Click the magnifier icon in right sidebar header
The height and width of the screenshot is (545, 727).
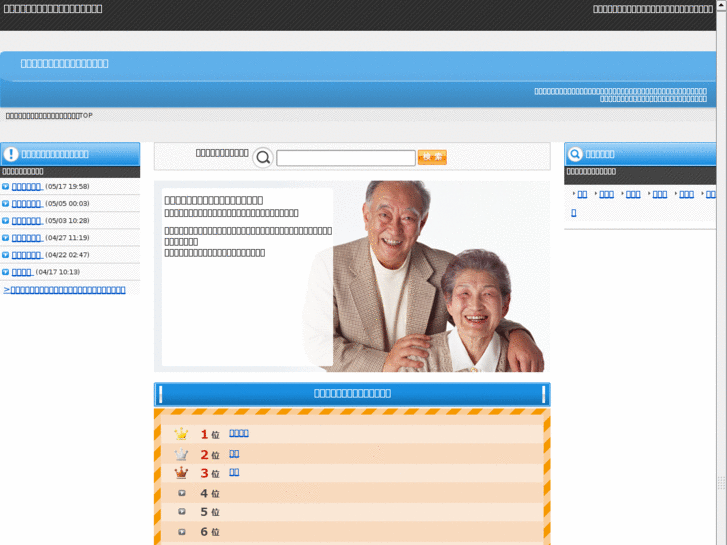(x=575, y=154)
